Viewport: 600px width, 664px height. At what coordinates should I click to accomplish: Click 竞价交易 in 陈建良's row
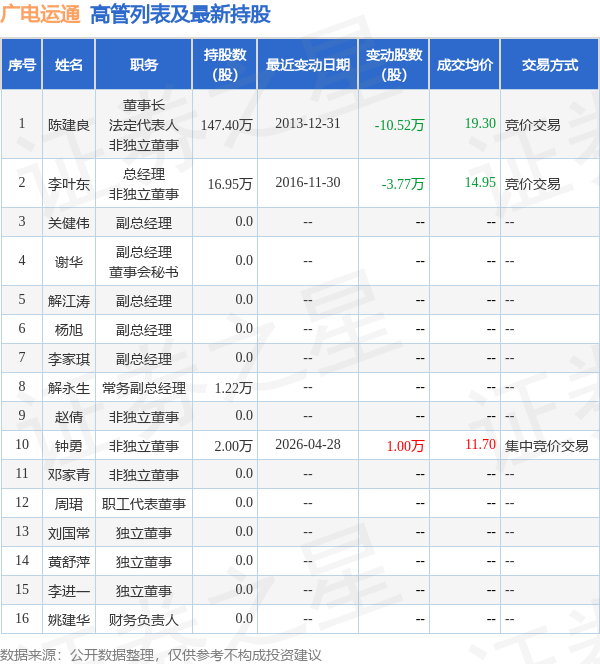(x=532, y=125)
